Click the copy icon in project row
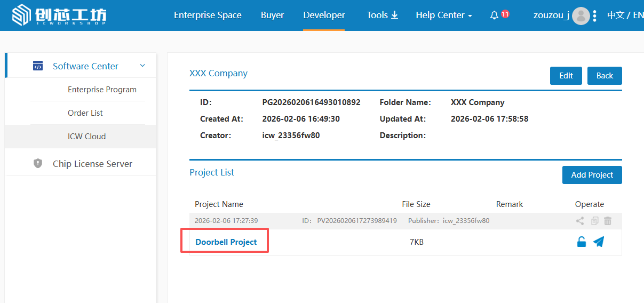 click(594, 221)
